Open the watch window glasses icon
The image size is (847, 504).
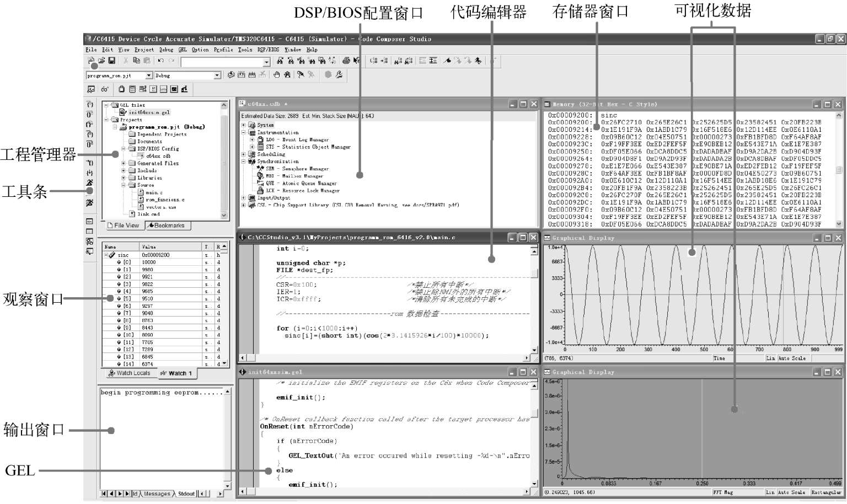pos(105,89)
